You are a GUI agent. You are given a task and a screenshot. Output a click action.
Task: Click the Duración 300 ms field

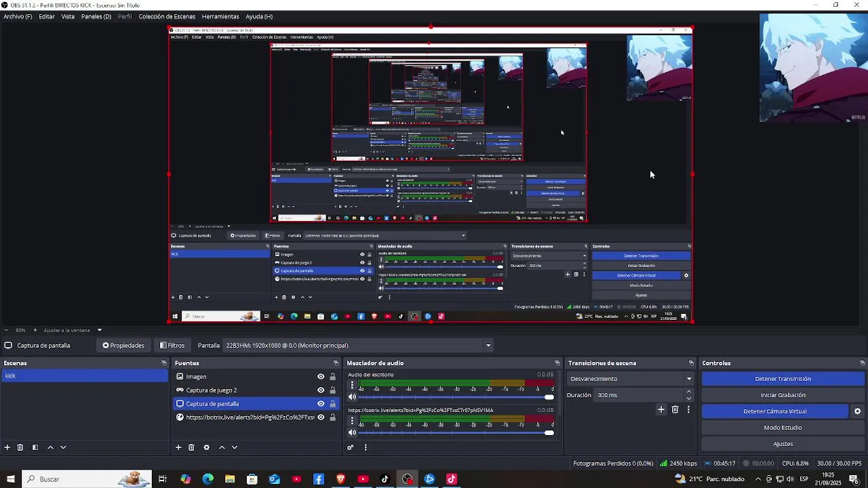[x=639, y=395]
